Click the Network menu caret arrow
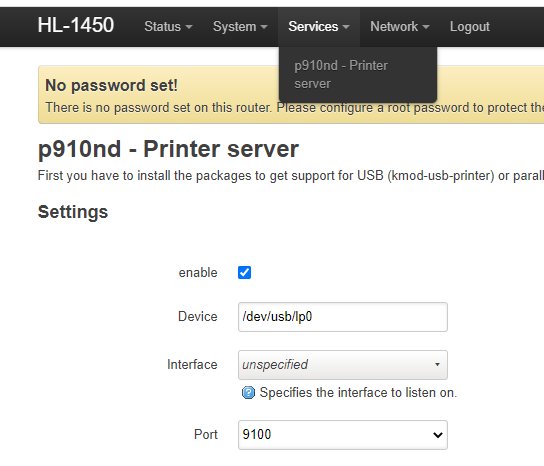Image resolution: width=544 pixels, height=466 pixels. pyautogui.click(x=426, y=27)
